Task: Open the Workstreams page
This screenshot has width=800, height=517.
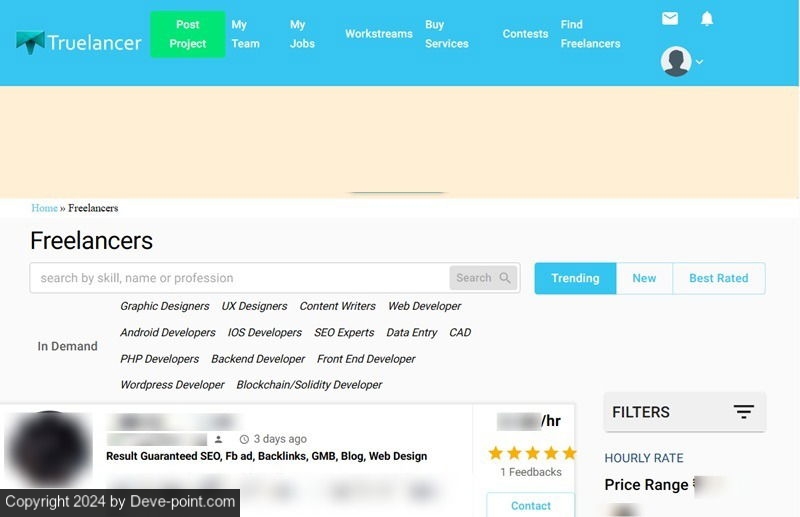Action: 378,34
